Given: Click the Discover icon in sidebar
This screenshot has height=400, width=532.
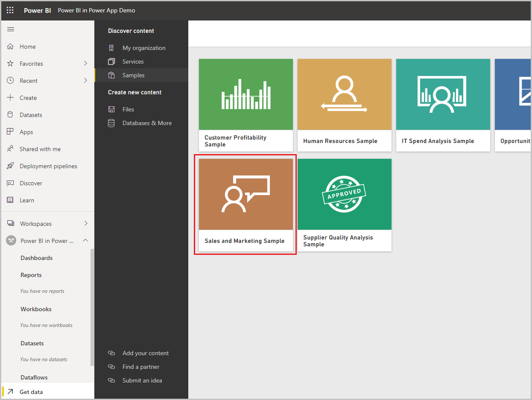Looking at the screenshot, I should coord(11,183).
